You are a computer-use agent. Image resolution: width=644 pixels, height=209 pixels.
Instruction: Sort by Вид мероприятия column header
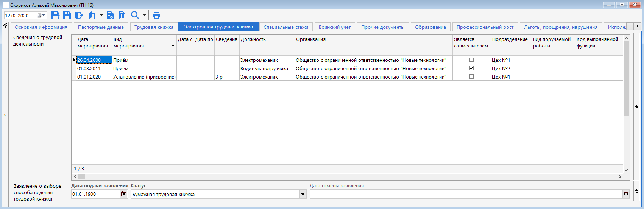[144, 42]
